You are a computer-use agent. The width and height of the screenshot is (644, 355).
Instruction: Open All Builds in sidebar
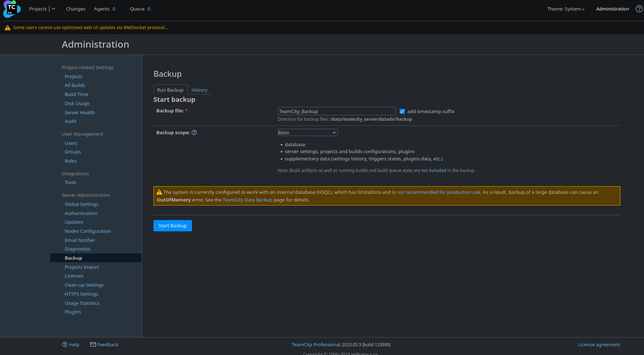pos(75,85)
